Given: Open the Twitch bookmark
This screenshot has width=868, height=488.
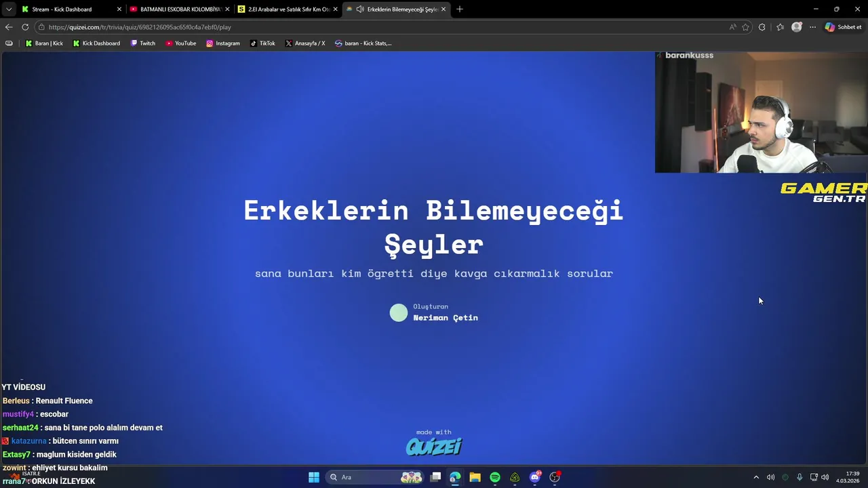Looking at the screenshot, I should [x=143, y=43].
